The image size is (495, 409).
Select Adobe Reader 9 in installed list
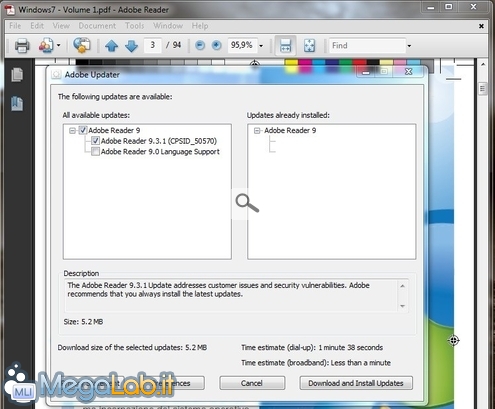pos(290,130)
